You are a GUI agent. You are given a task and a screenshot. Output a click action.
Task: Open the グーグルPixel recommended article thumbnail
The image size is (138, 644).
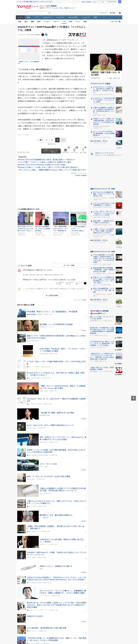click(78, 219)
